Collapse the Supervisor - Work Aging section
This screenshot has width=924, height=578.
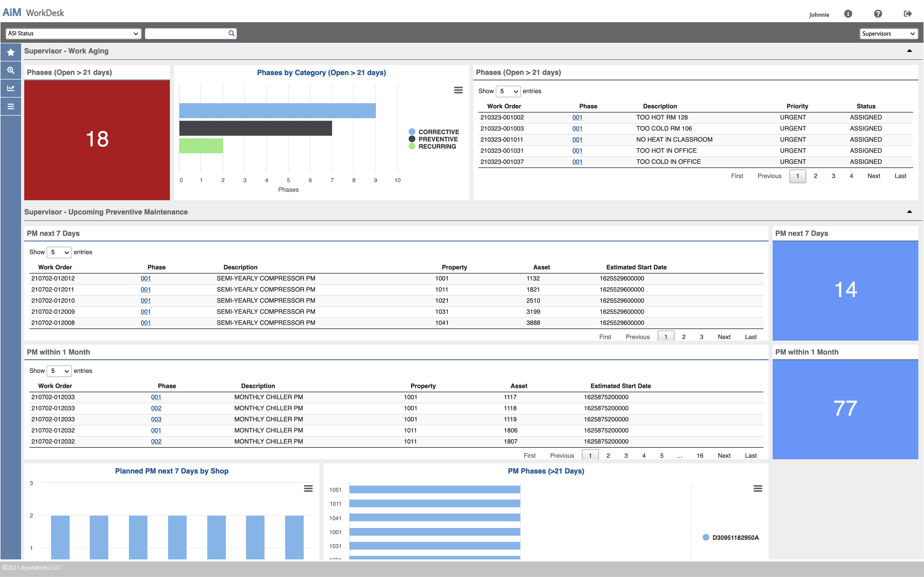point(910,51)
